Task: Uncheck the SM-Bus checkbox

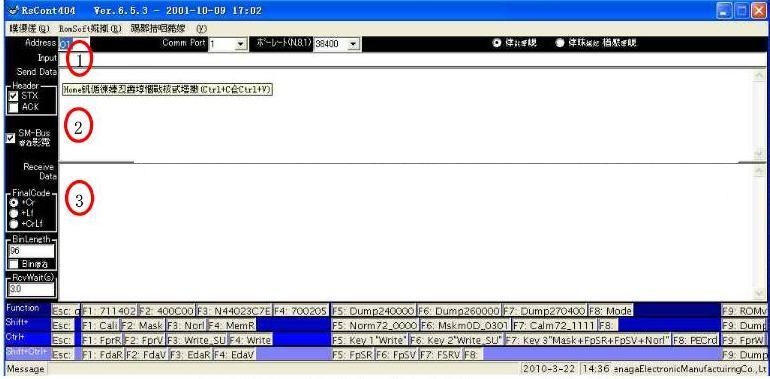Action: coord(11,138)
